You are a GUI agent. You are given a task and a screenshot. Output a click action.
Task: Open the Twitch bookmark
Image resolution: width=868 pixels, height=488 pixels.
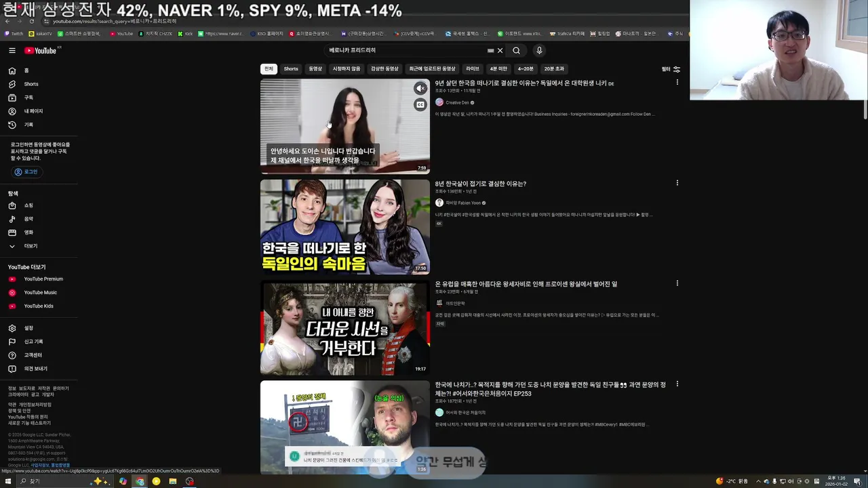tap(14, 33)
